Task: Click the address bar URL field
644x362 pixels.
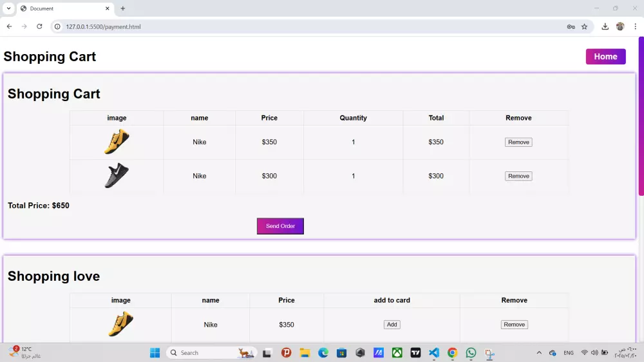Action: (312, 26)
